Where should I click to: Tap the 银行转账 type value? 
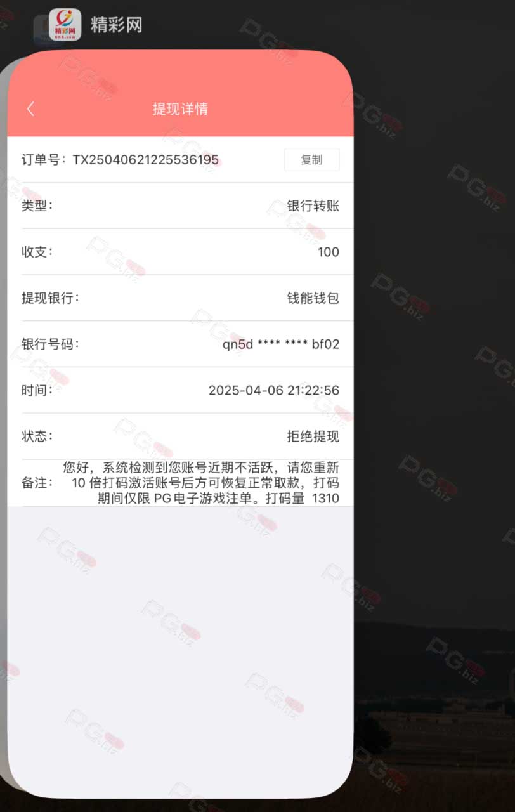pos(313,206)
